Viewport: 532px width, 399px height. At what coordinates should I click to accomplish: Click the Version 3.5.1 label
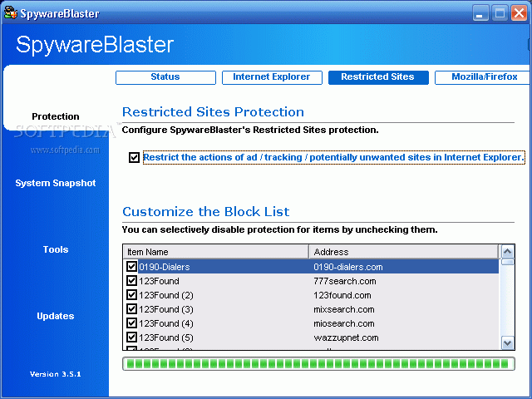pyautogui.click(x=56, y=374)
